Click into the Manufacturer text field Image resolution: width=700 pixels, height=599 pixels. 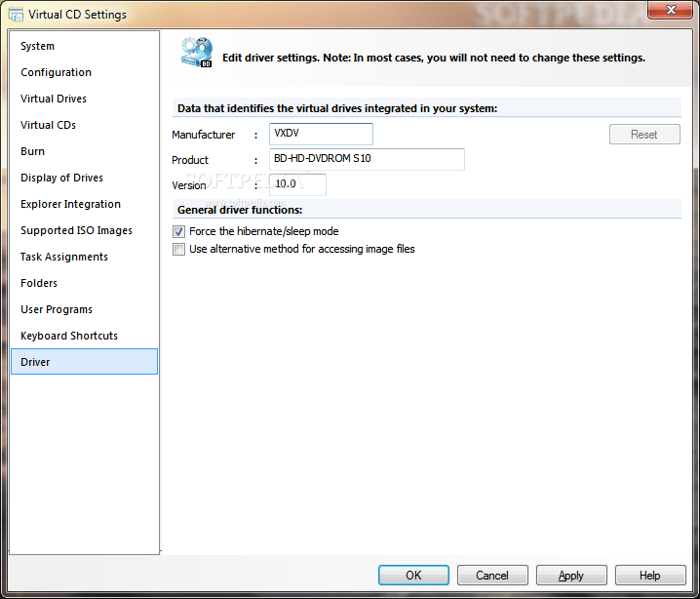pyautogui.click(x=321, y=134)
